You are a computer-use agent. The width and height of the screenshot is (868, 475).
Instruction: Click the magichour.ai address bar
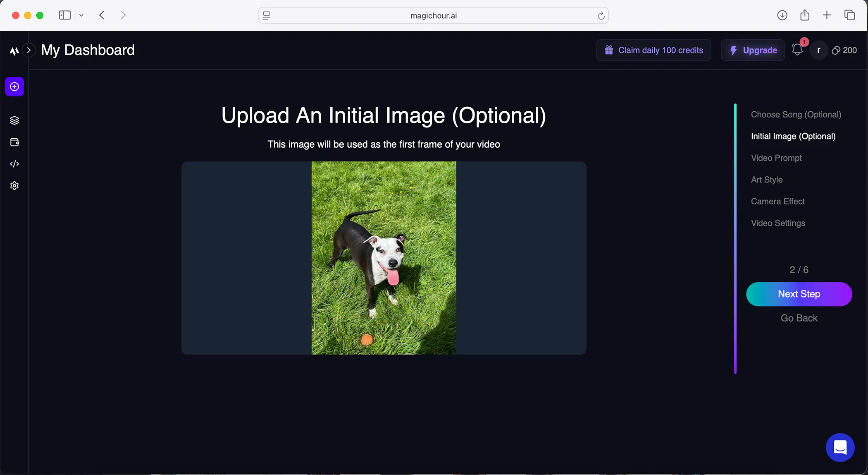pos(433,15)
